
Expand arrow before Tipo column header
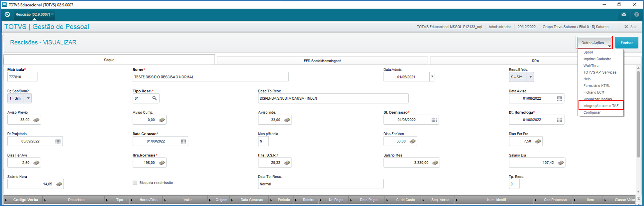(x=107, y=200)
